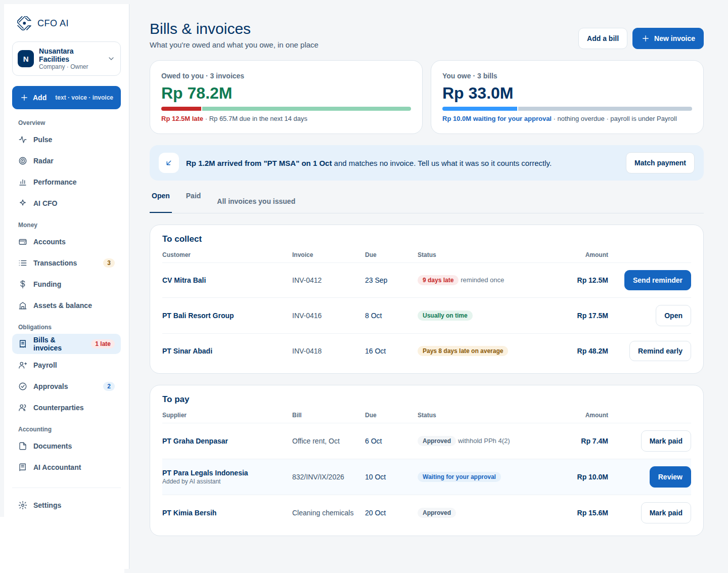Click the owed-to-you progress bar
This screenshot has width=728, height=573.
pyautogui.click(x=286, y=109)
